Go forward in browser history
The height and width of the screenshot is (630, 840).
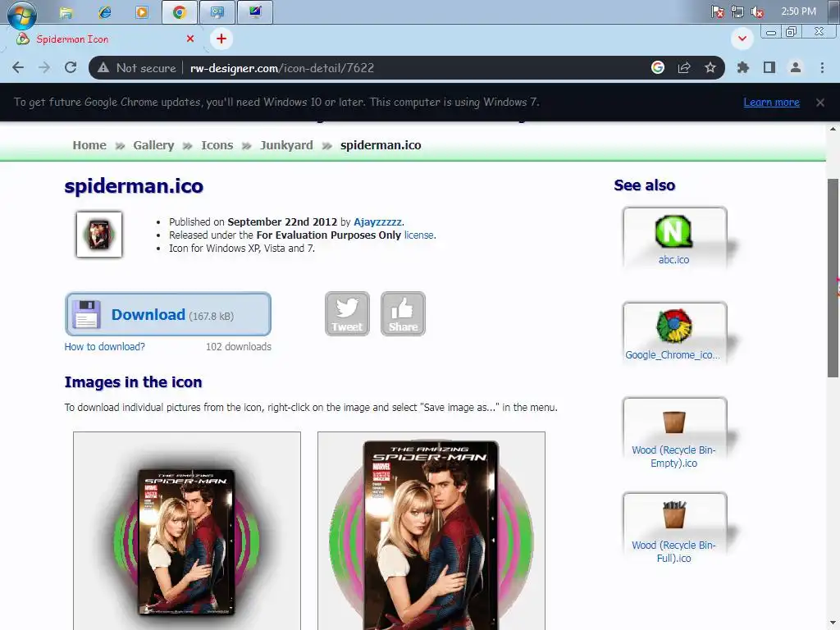(44, 67)
